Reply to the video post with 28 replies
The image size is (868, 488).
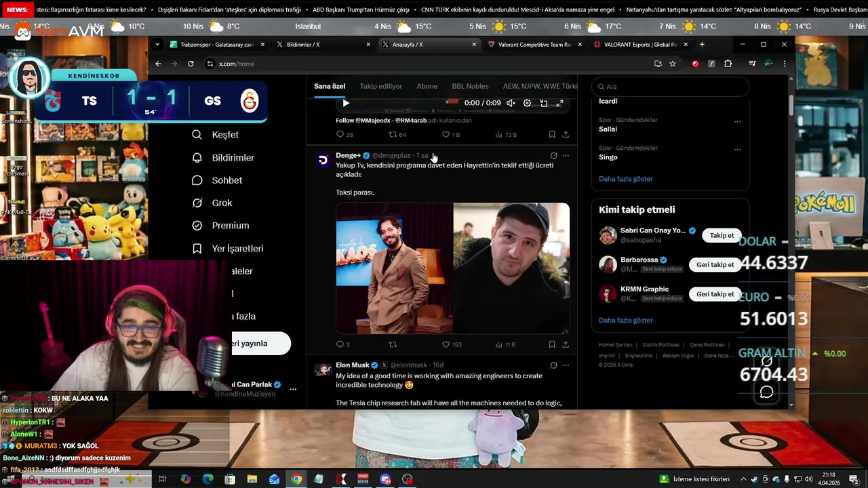[344, 135]
